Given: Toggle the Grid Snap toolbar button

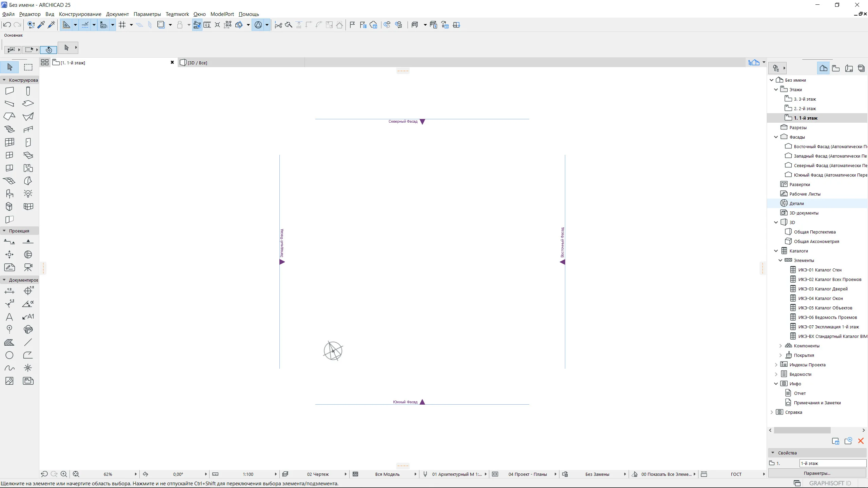Looking at the screenshot, I should point(122,25).
